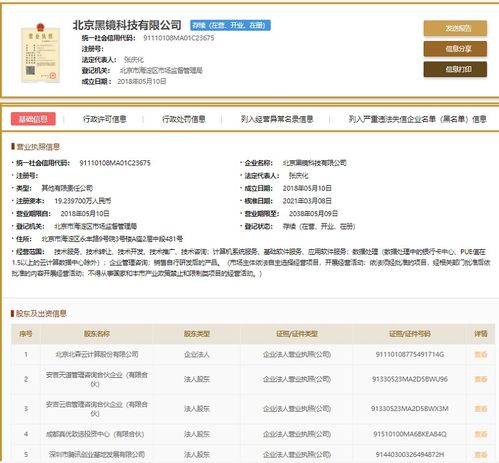The height and width of the screenshot is (463, 499).
Task: Click the 经营范围 business scope paragraph
Action: [x=251, y=263]
